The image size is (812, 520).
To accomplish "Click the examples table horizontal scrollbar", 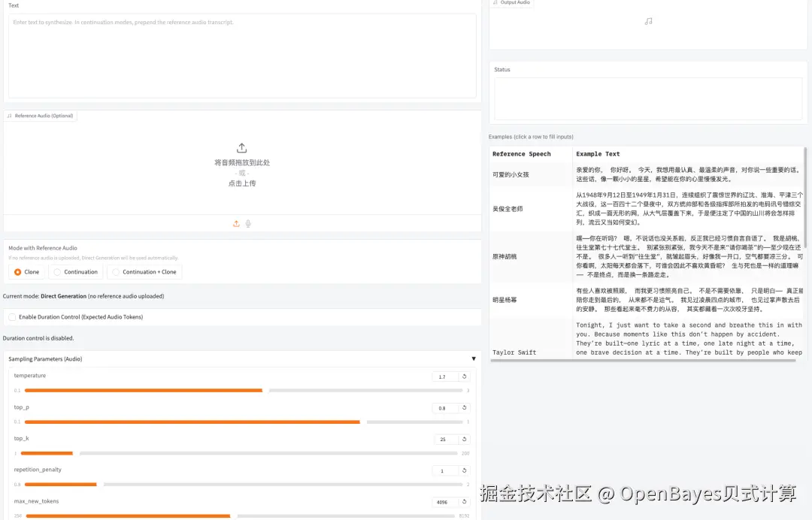I will 643,361.
